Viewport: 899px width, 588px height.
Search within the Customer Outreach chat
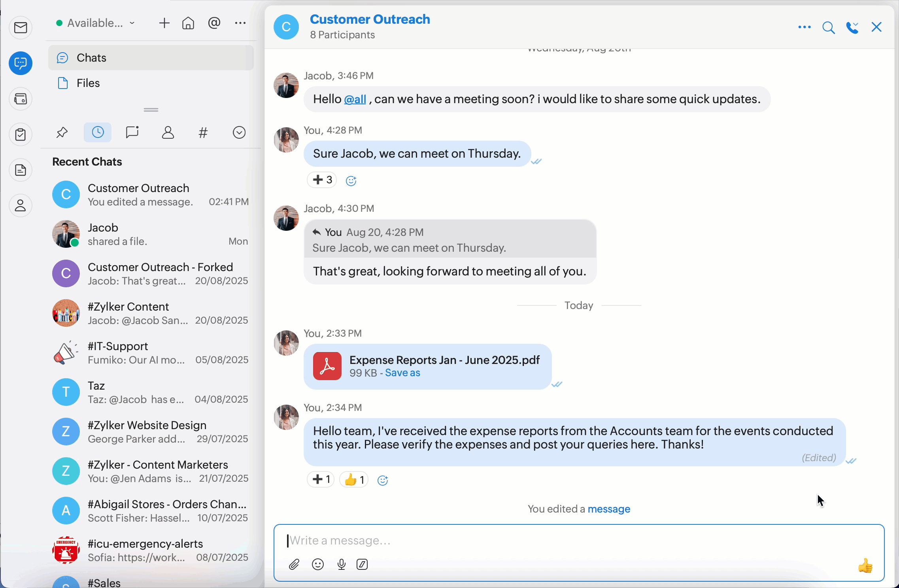point(828,27)
